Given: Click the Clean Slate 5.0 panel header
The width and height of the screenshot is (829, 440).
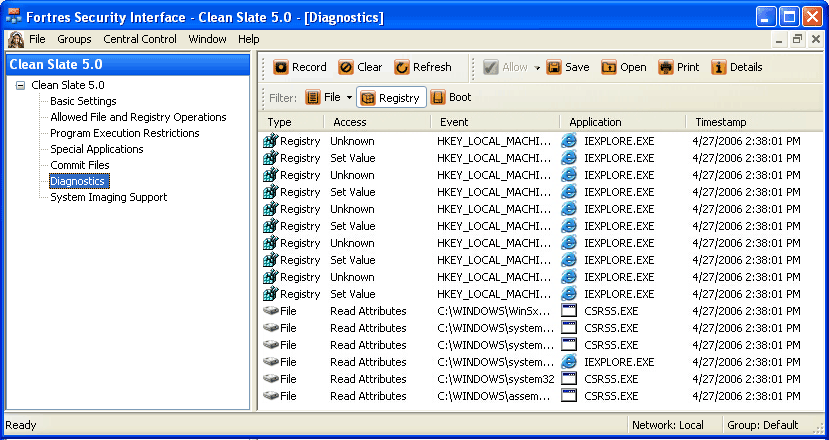Looking at the screenshot, I should click(127, 65).
